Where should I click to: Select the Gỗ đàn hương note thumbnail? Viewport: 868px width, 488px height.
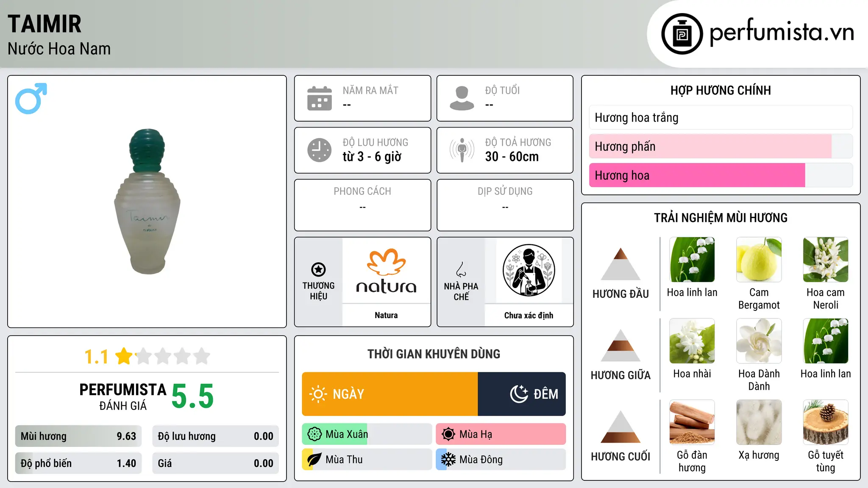(x=692, y=422)
